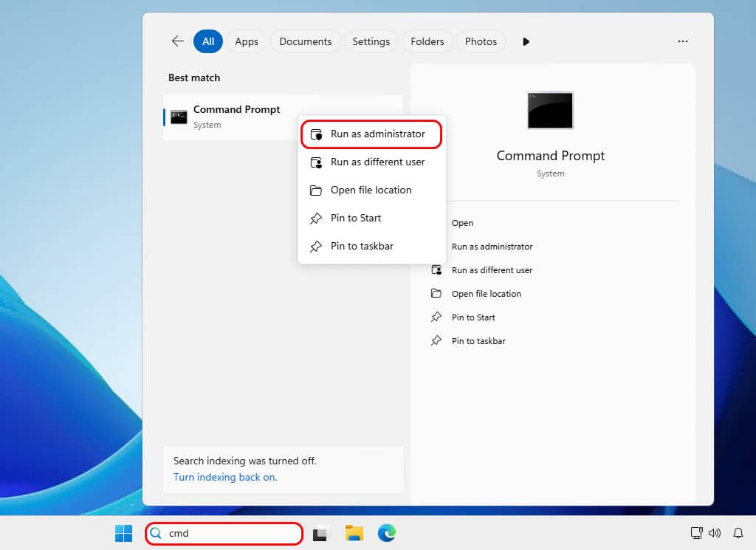756x550 pixels.
Task: Click large Command Prompt icon in preview pane
Action: (x=550, y=111)
